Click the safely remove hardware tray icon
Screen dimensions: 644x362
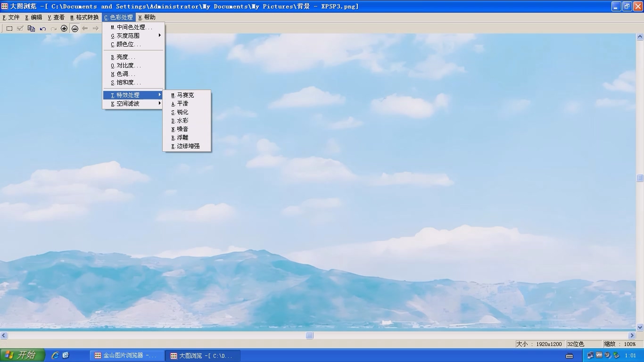[616, 355]
